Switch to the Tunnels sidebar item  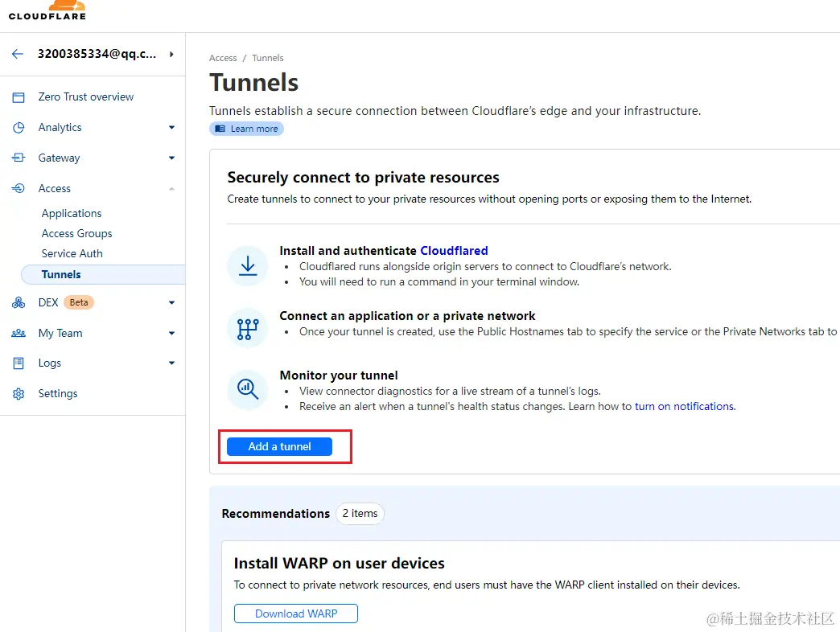pos(61,273)
